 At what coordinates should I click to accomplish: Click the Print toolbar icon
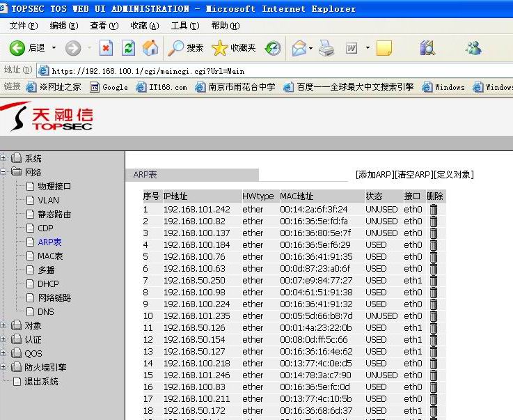point(326,47)
